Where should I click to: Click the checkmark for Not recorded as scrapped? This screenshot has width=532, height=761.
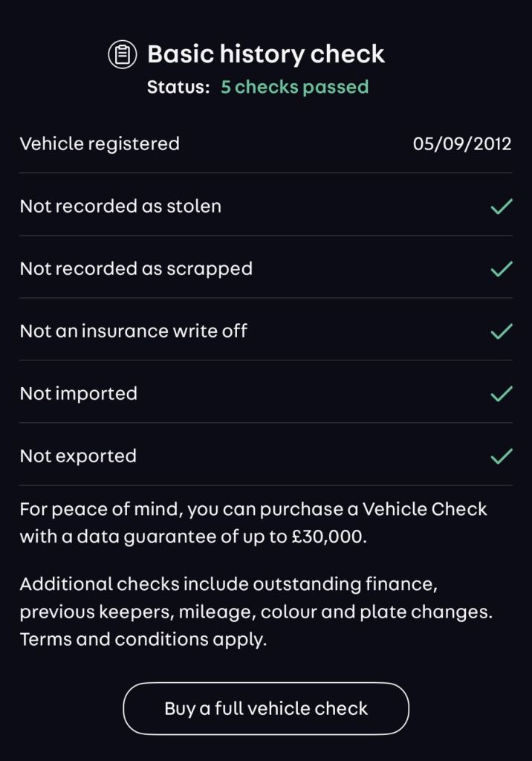[502, 268]
